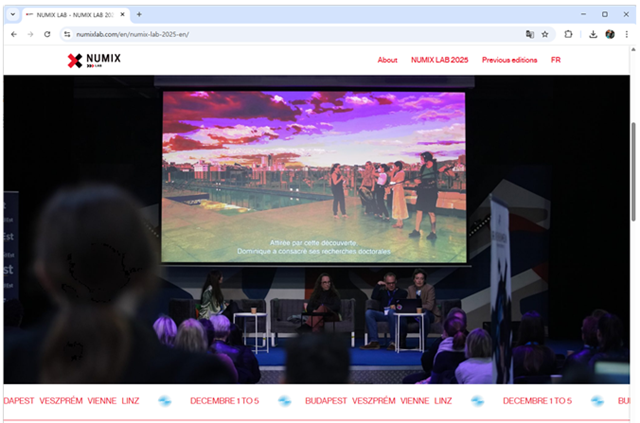This screenshot has width=640, height=423.
Task: Open the NUMIX LAB 2025 menu item
Action: pos(439,60)
